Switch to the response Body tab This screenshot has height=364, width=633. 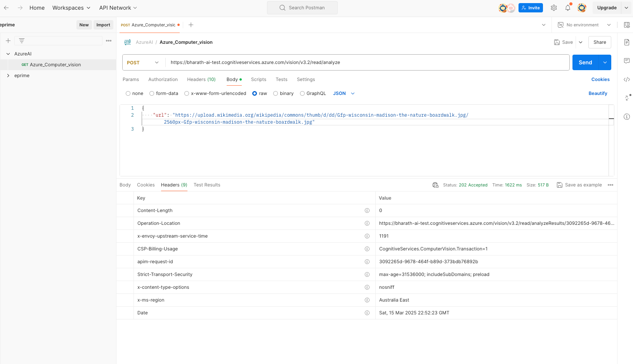point(125,185)
